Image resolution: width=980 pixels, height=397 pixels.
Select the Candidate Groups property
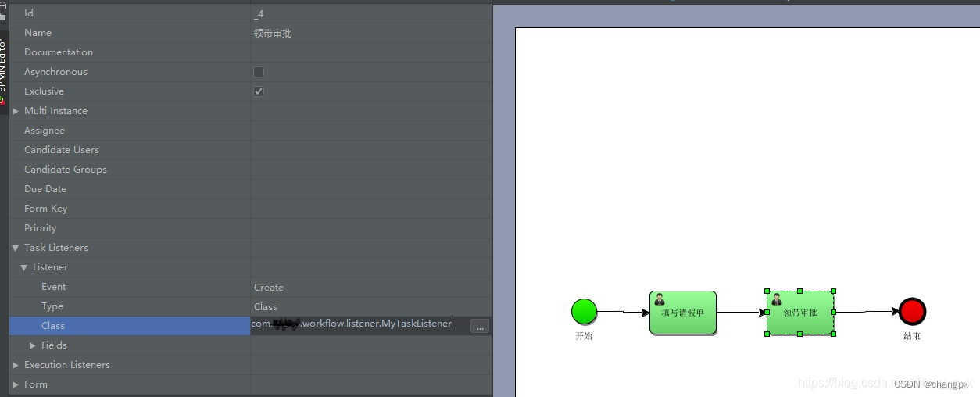(x=251, y=170)
